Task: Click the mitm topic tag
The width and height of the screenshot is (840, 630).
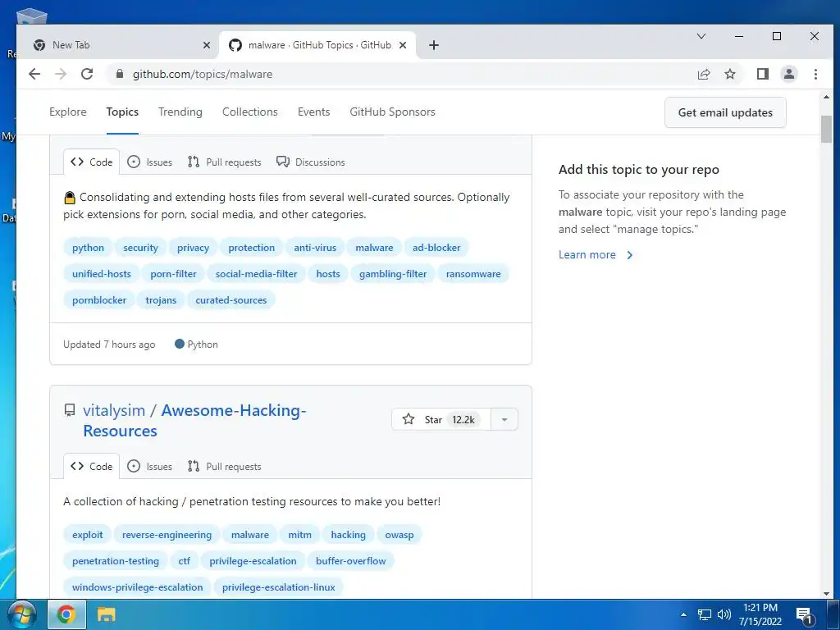Action: tap(299, 535)
